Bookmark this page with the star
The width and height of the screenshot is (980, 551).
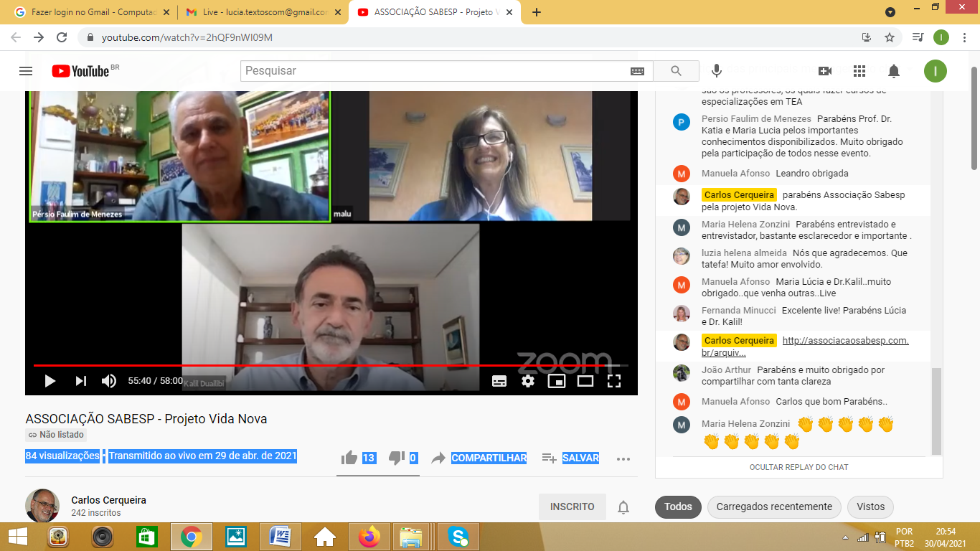coord(890,37)
